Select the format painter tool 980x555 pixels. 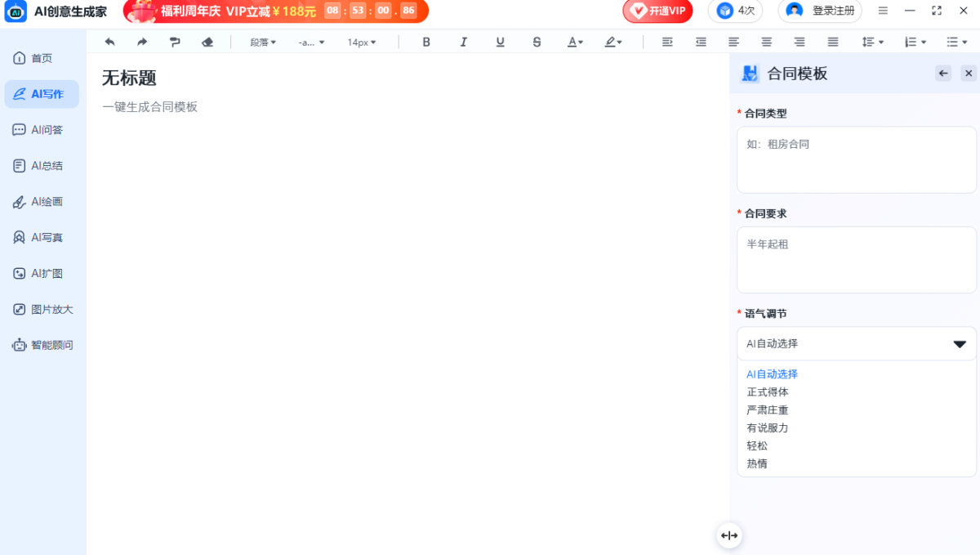[x=175, y=42]
